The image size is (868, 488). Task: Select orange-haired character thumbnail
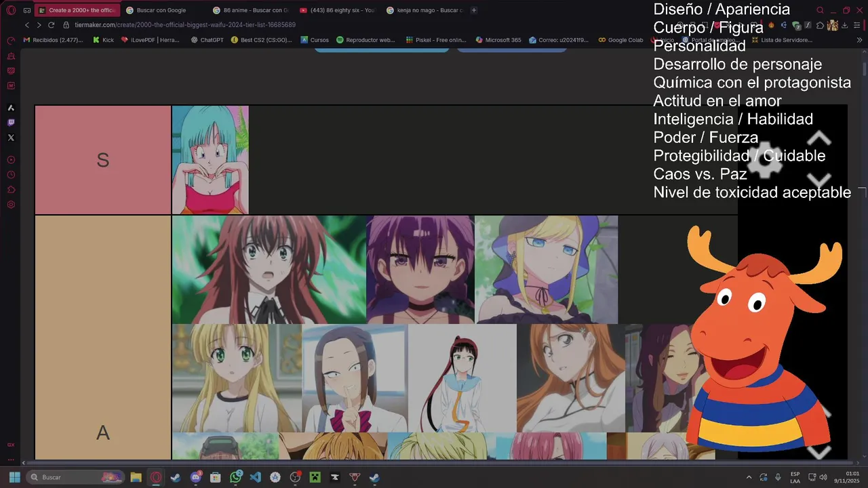coord(571,378)
